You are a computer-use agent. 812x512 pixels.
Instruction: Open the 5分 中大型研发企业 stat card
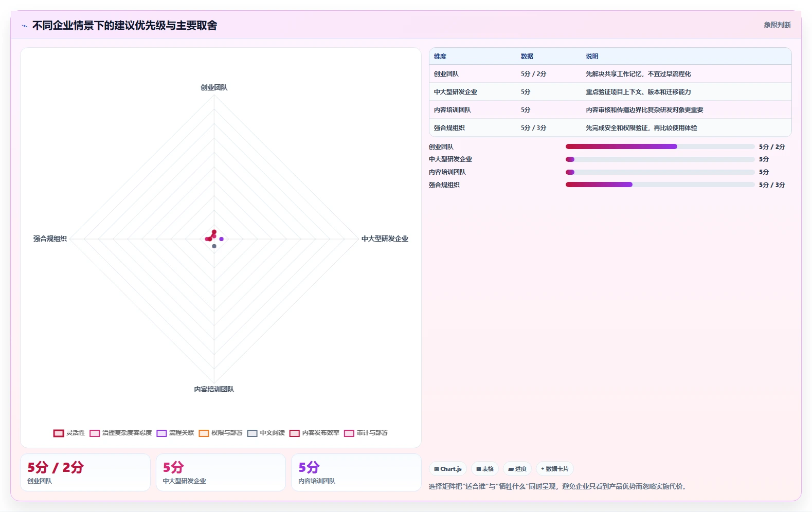pos(221,472)
